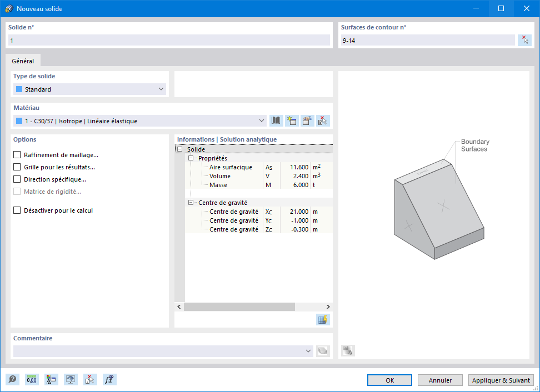The image size is (540, 392).
Task: Open the Type de solide Standard dropdown
Action: [89, 89]
